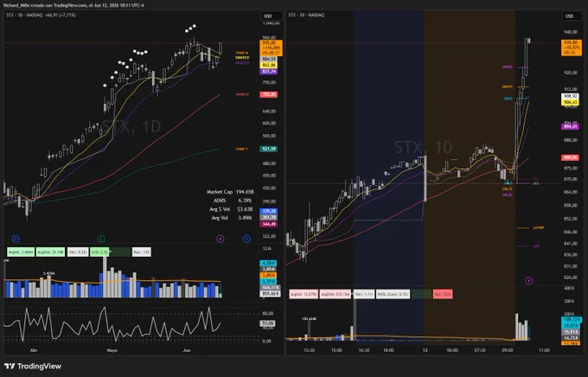This screenshot has height=377, width=588.
Task: Click the Jun label on the time axis
Action: click(x=187, y=350)
